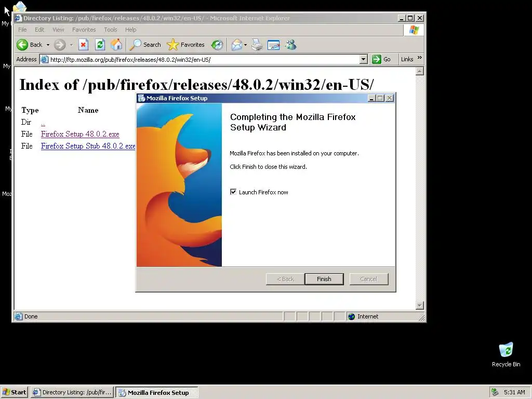Click Mozilla Firefox Setup taskbar button

point(157,392)
